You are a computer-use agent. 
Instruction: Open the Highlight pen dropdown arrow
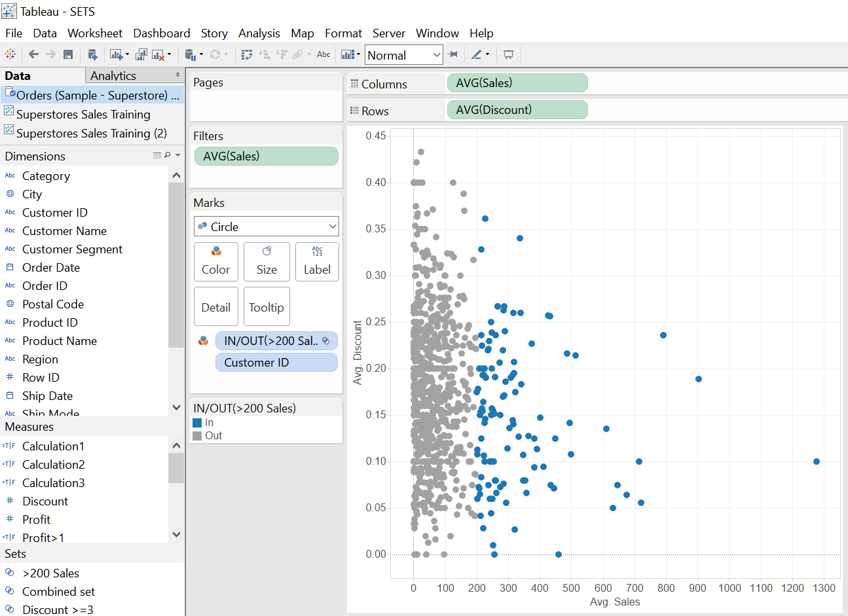point(487,55)
